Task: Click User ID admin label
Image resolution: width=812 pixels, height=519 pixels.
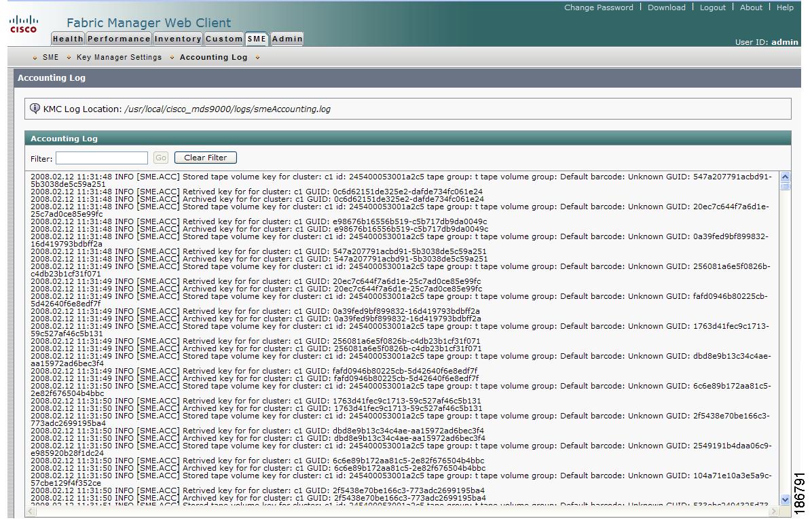Action: pyautogui.click(x=767, y=42)
